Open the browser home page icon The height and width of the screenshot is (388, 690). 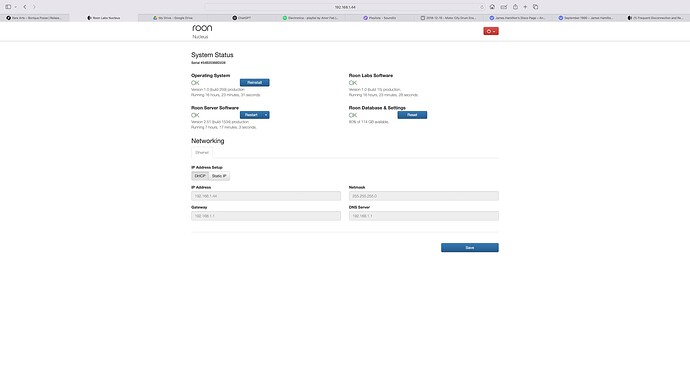(x=492, y=7)
